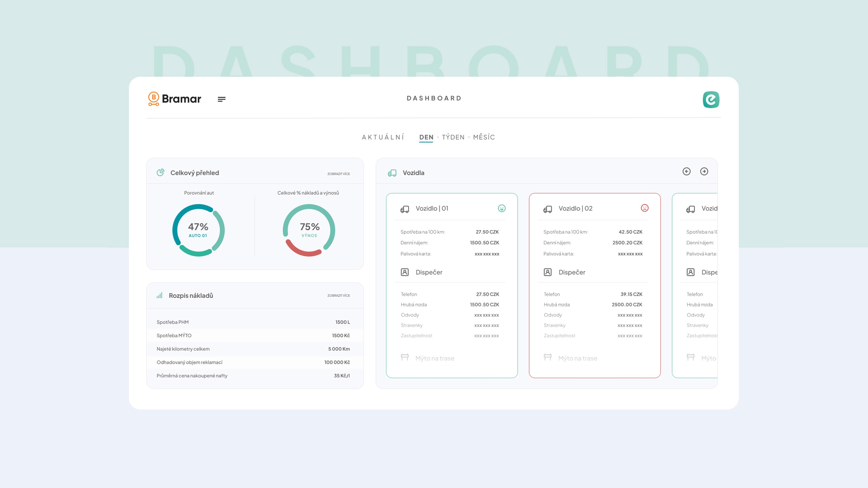Screen dimensions: 868x488
Task: Go to previous vehicles with left arrow
Action: pos(686,172)
